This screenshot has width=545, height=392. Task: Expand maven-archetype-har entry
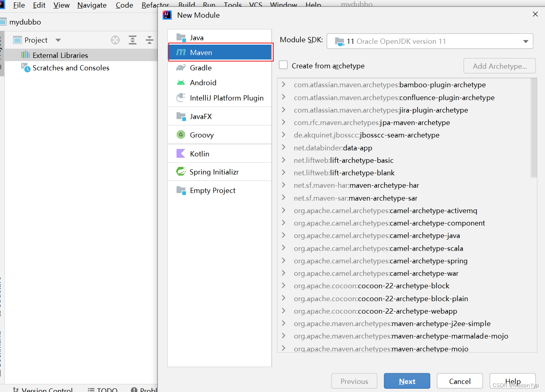(284, 185)
